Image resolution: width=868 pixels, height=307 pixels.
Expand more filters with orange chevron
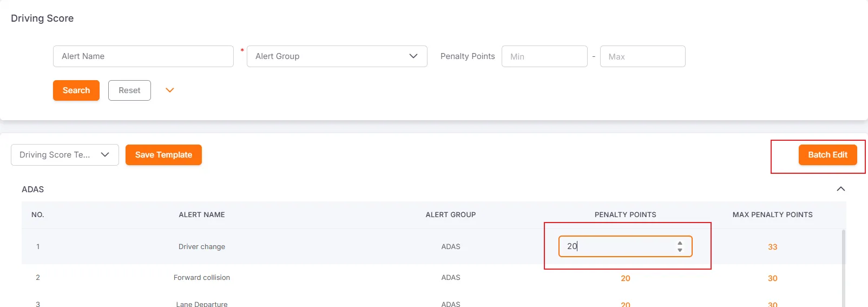(170, 90)
